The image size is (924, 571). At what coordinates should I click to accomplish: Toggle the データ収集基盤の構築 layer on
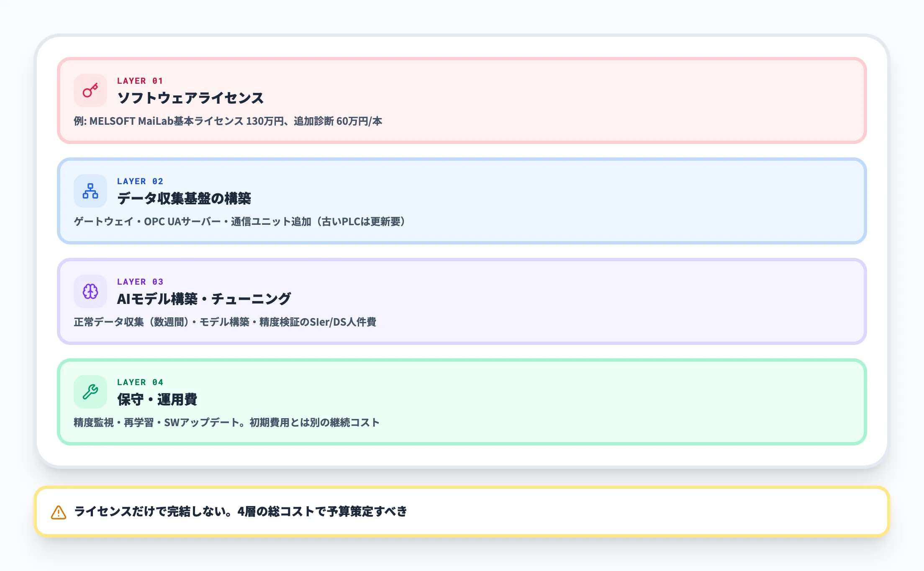pyautogui.click(x=460, y=201)
